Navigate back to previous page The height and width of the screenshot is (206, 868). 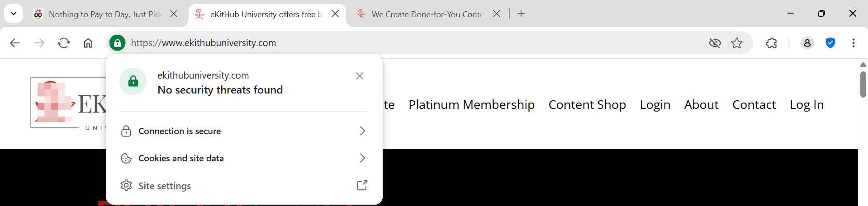click(15, 43)
